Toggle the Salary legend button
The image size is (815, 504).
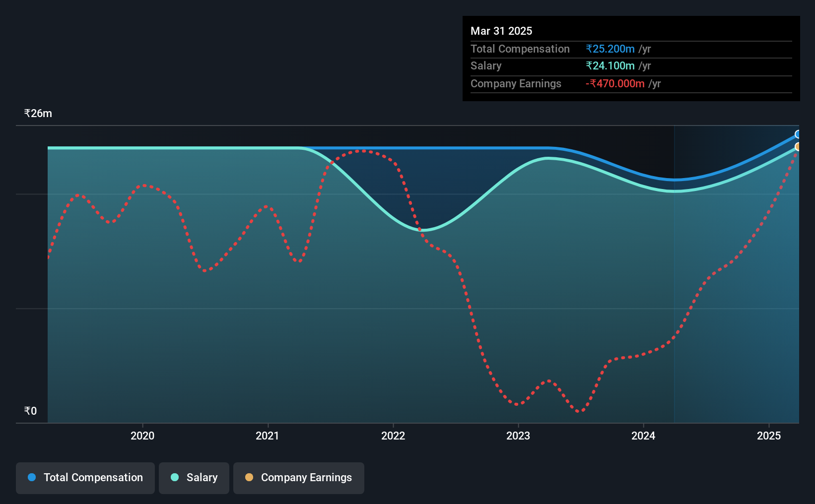pos(194,478)
